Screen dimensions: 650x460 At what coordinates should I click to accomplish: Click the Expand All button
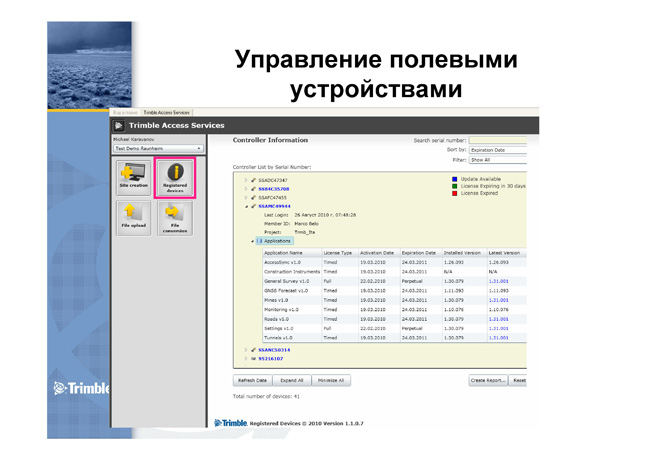click(x=292, y=380)
